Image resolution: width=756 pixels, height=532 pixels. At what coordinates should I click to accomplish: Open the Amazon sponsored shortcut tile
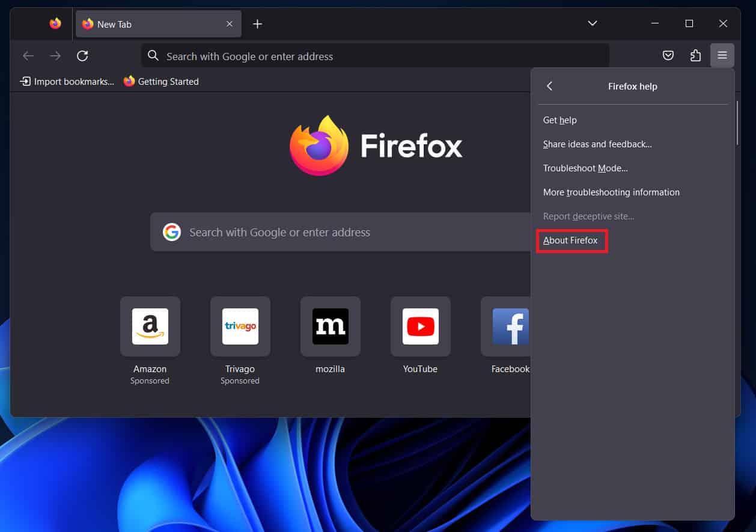tap(150, 326)
